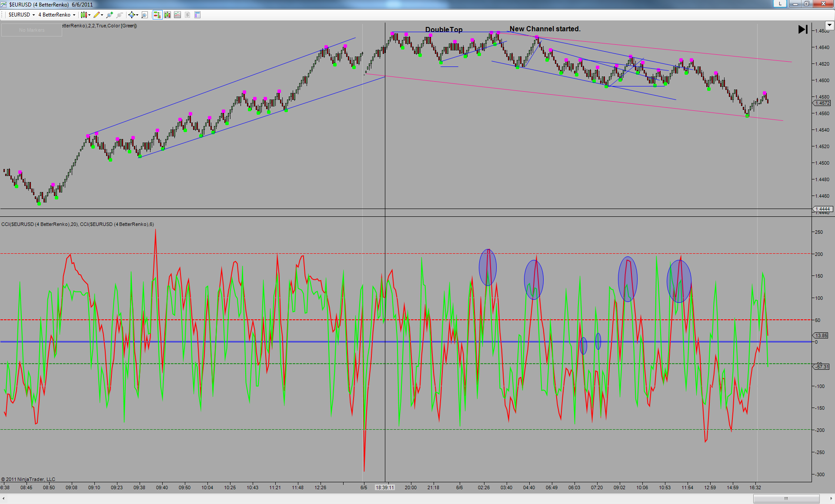Click the Strategies dollar document icon
The image size is (835, 504).
pos(187,15)
